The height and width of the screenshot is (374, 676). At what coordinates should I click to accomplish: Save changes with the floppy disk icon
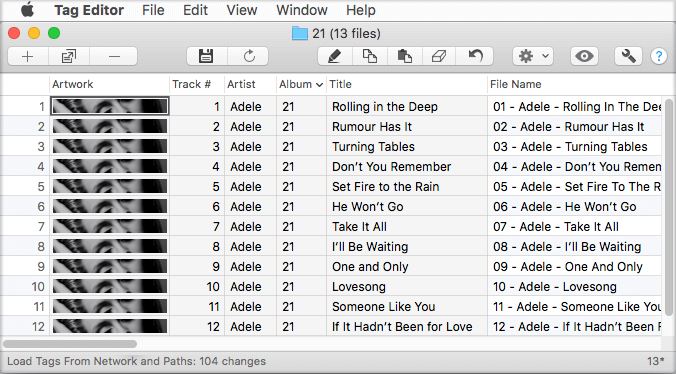point(206,56)
